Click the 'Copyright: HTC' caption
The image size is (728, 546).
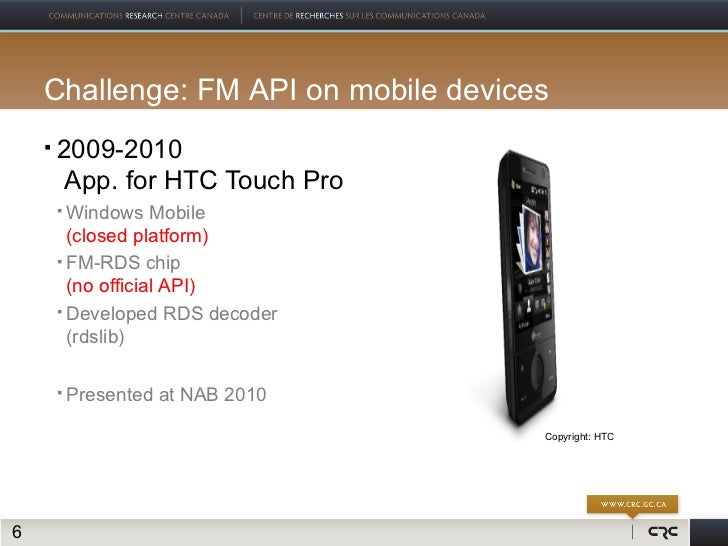pyautogui.click(x=579, y=436)
